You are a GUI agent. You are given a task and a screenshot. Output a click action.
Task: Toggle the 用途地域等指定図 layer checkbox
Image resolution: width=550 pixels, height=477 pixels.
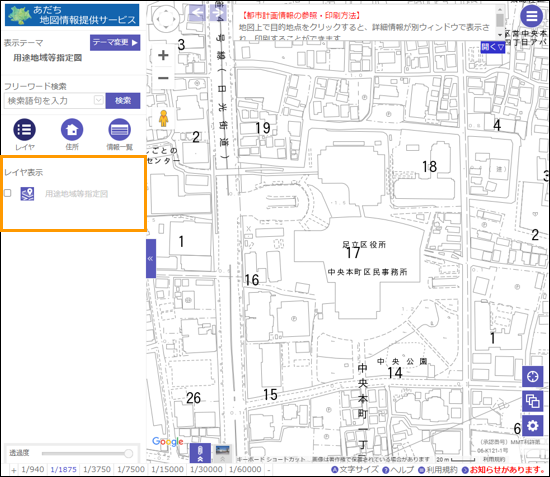(x=7, y=193)
